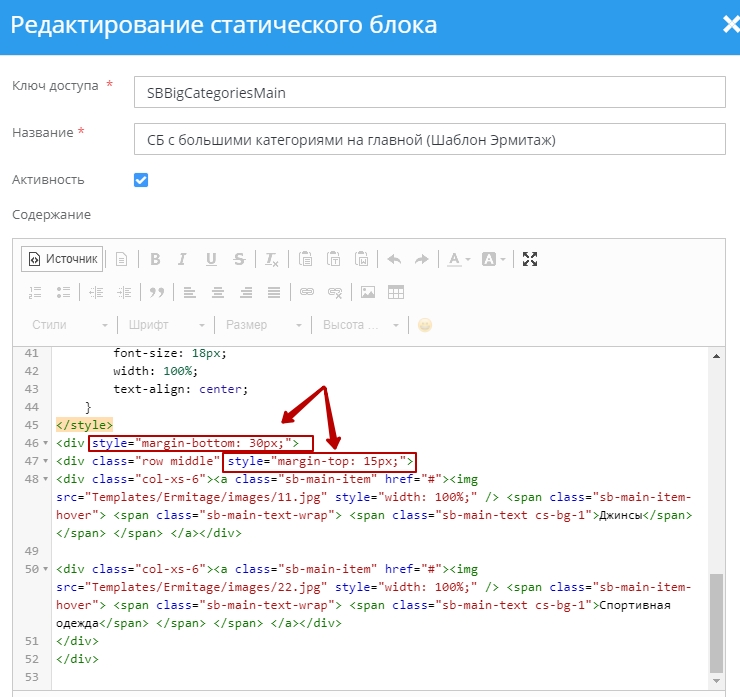This screenshot has height=697, width=740.
Task: Click the Italic formatting icon
Action: (x=182, y=259)
